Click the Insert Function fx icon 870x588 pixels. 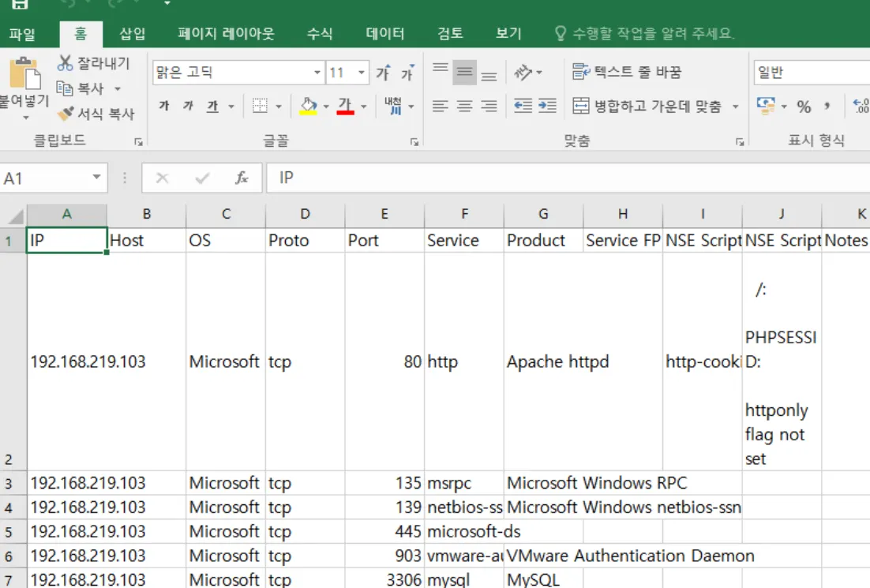coord(242,178)
